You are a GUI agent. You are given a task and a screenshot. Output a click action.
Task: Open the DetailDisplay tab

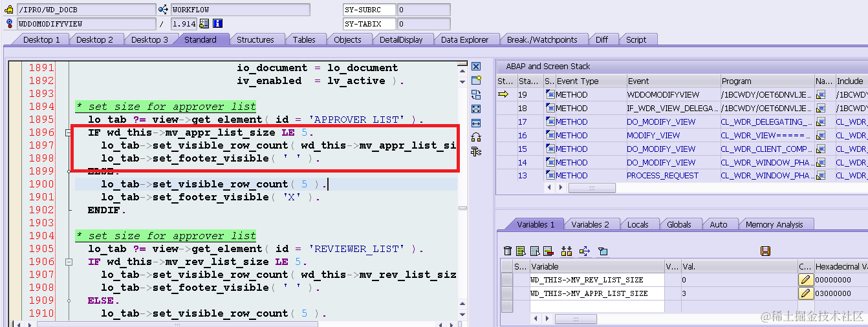[401, 39]
